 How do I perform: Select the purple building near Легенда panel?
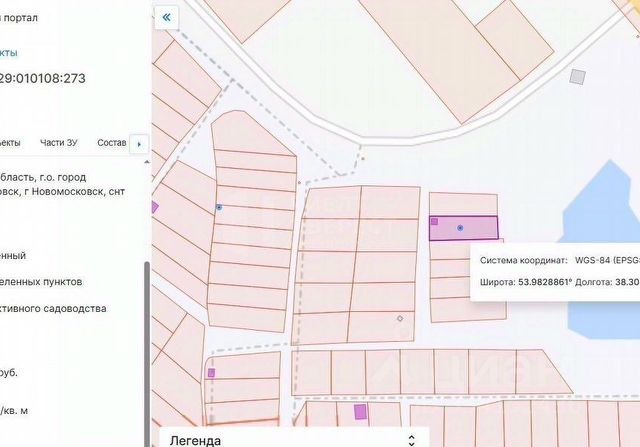tap(360, 411)
